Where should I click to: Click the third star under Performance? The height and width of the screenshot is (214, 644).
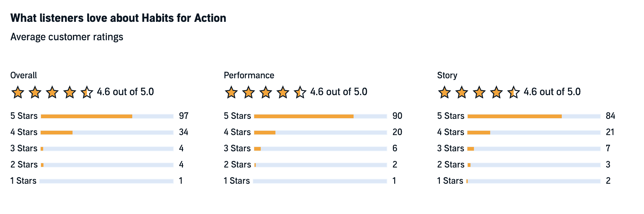[266, 93]
